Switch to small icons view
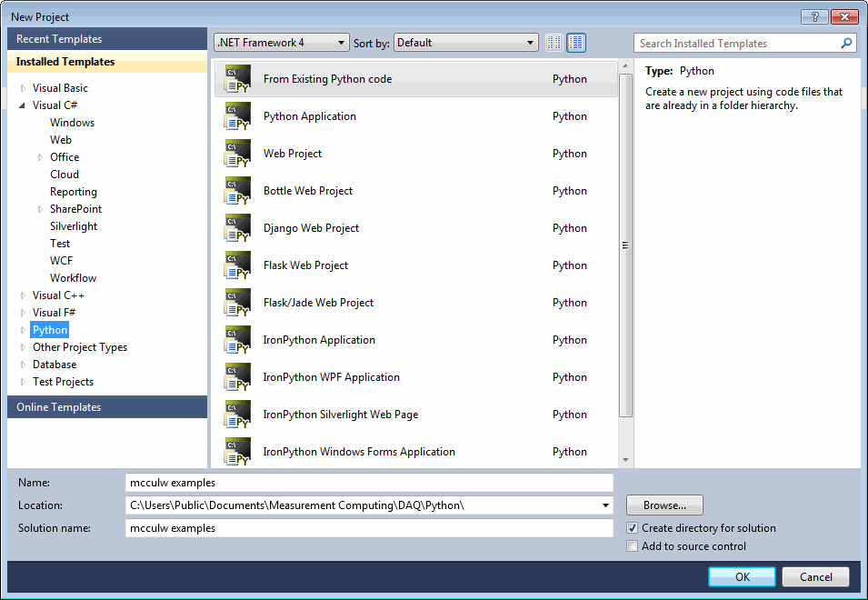Viewport: 868px width, 600px height. (554, 43)
